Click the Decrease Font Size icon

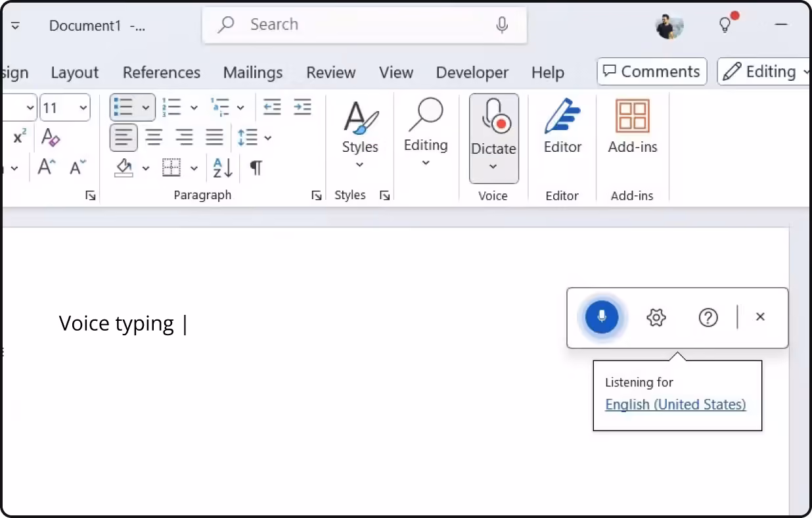point(78,167)
